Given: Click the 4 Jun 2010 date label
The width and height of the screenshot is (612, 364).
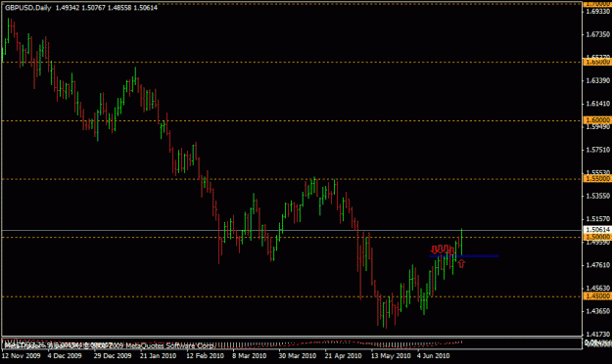Looking at the screenshot, I should tap(433, 356).
